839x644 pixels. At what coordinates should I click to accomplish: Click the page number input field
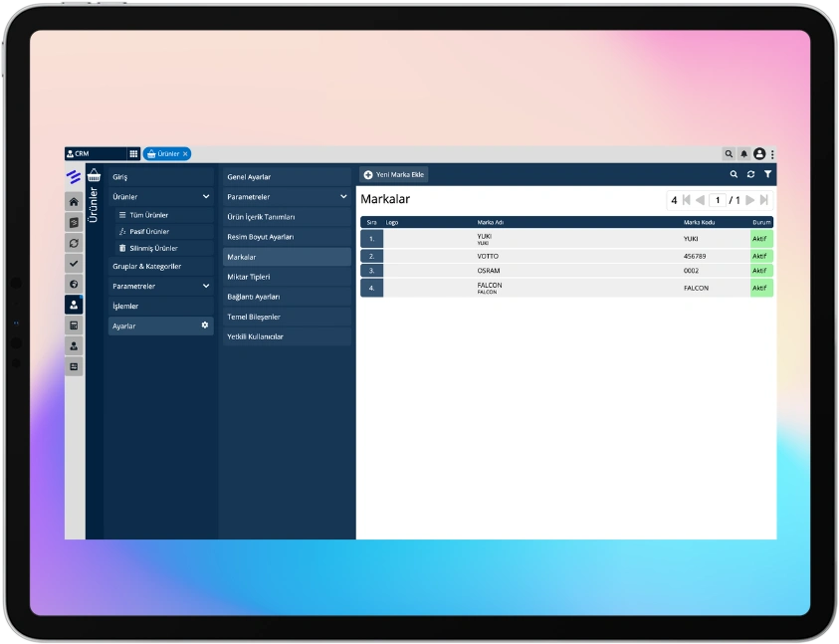(x=718, y=200)
